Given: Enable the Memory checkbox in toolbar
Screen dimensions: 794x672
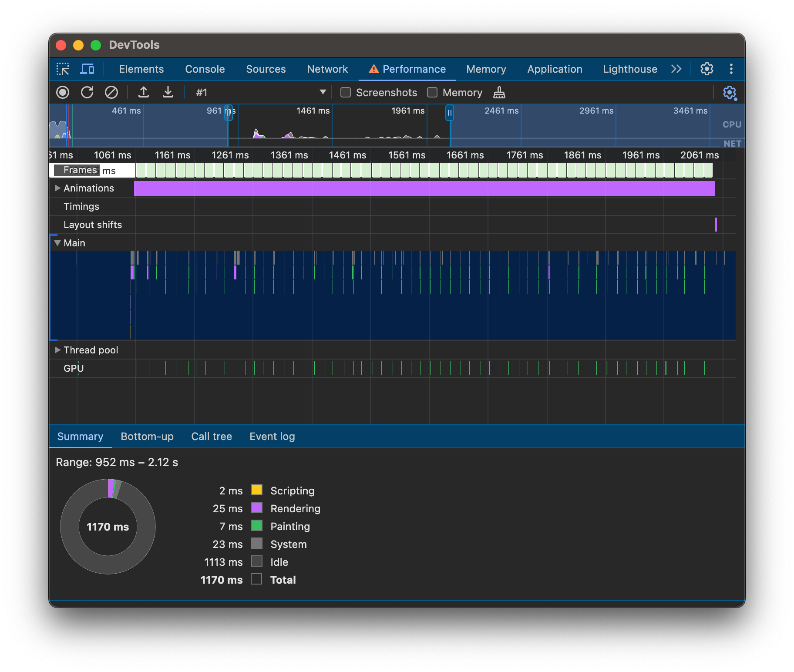Looking at the screenshot, I should [432, 92].
